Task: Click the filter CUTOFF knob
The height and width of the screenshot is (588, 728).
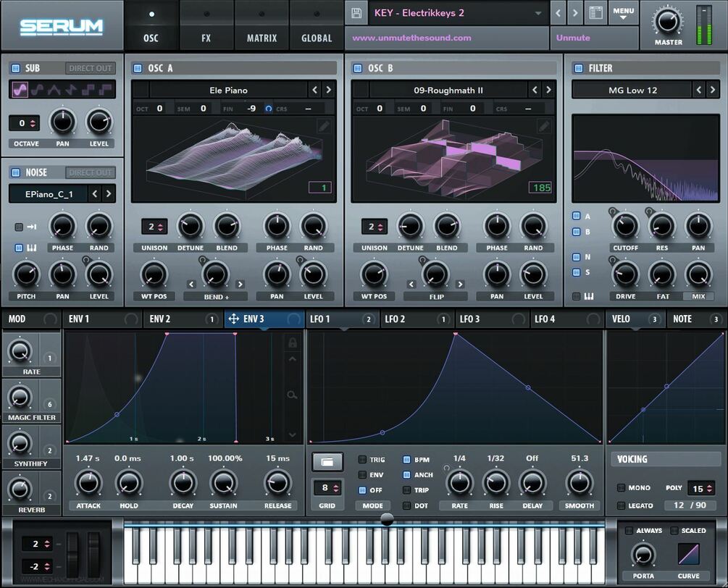Action: coord(625,225)
